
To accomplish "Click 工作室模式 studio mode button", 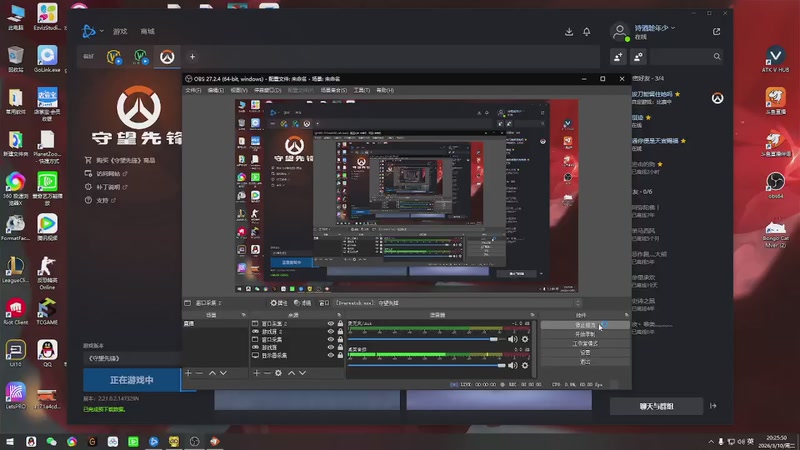I will [585, 343].
